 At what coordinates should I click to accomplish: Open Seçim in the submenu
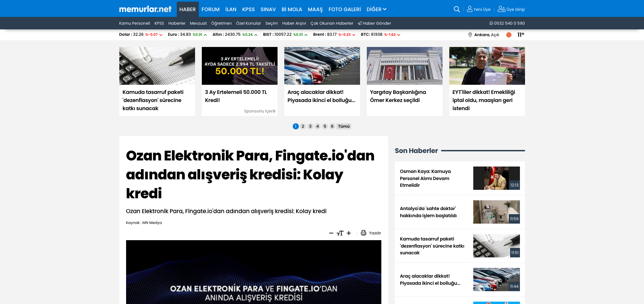coord(271,23)
